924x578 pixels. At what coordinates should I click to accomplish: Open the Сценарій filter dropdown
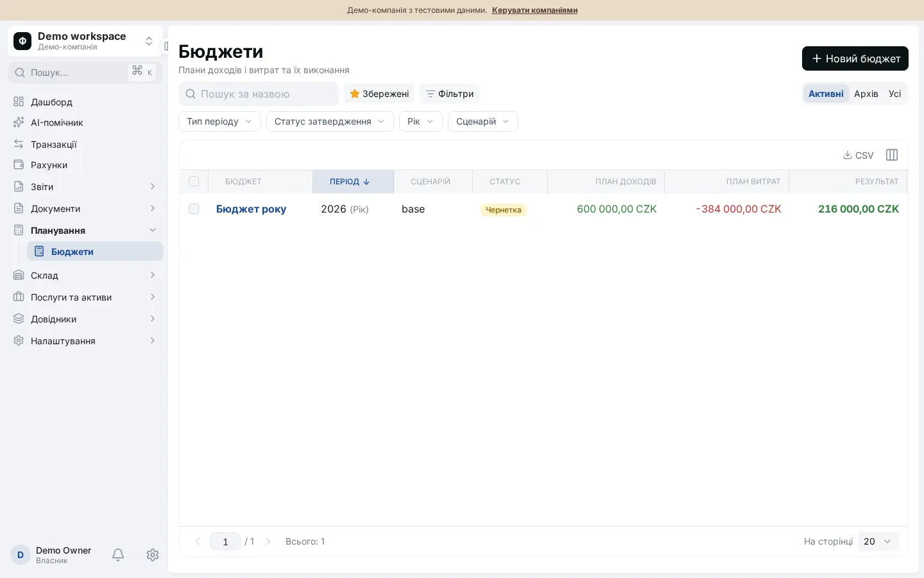tap(483, 121)
